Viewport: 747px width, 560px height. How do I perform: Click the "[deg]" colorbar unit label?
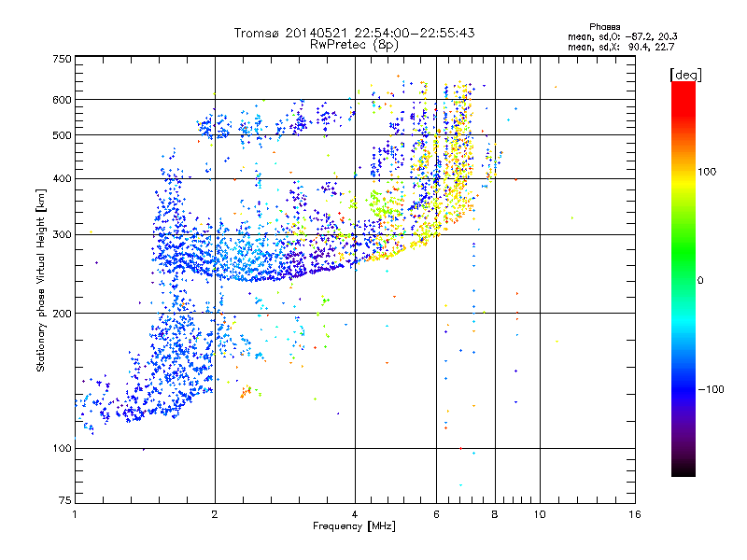685,75
